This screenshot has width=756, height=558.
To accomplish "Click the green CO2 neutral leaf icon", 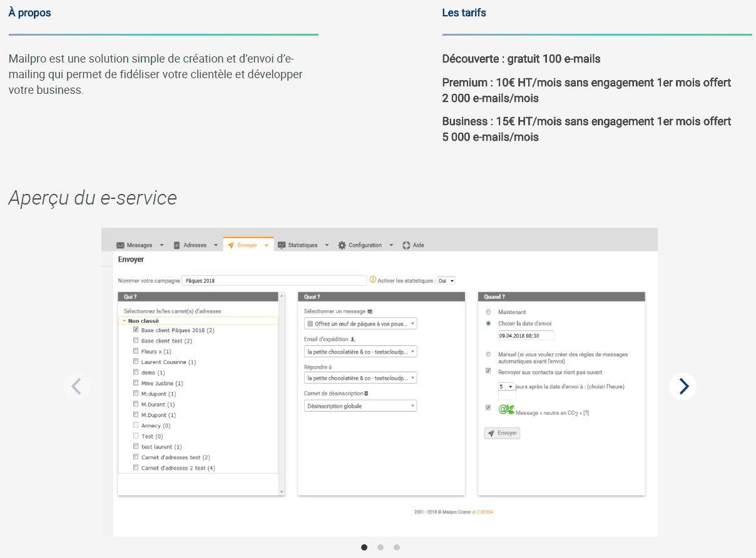I will (x=506, y=410).
